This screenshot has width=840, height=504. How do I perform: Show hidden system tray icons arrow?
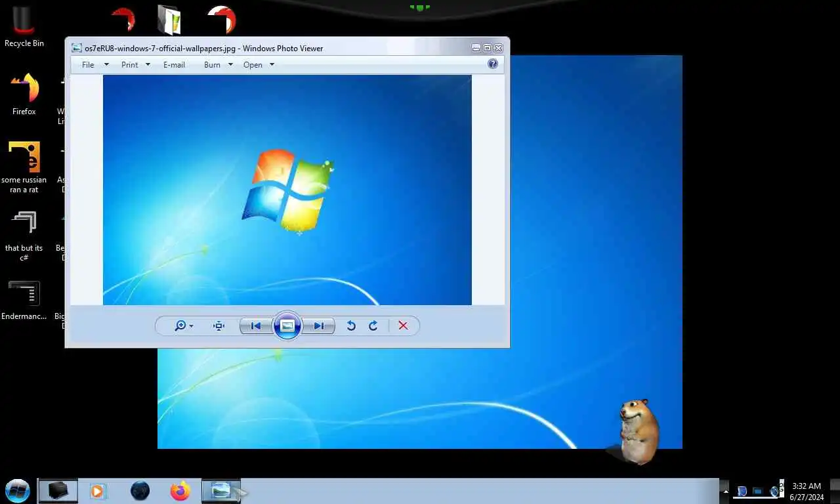725,491
